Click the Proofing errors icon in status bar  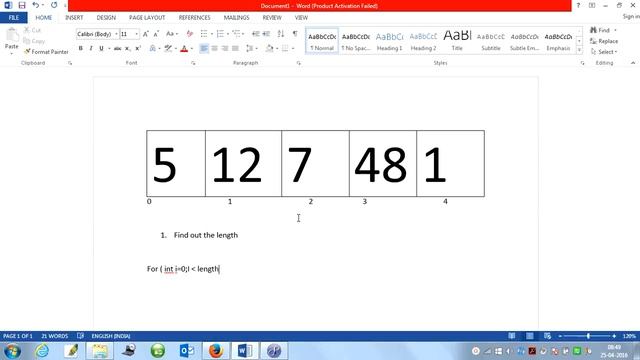tap(80, 336)
